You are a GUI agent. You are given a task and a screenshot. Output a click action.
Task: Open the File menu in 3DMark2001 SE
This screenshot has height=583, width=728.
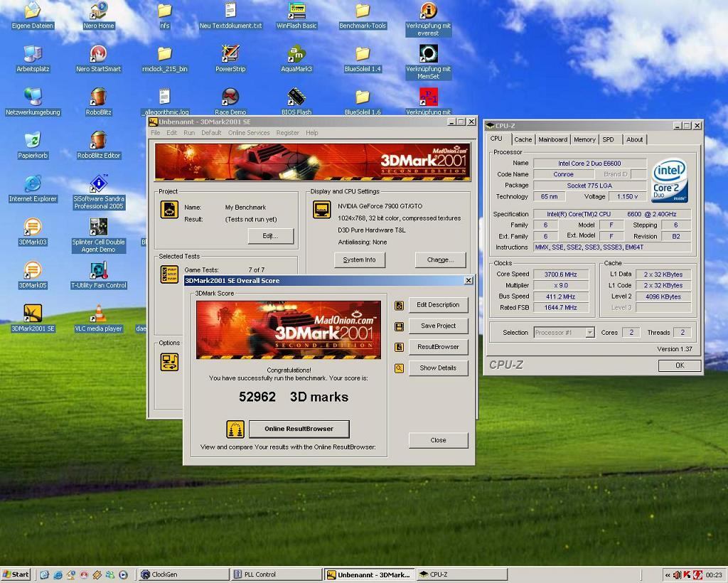click(155, 133)
